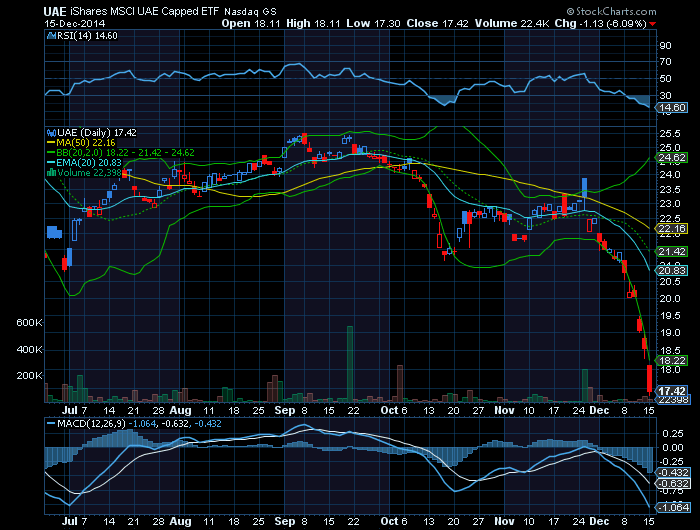Click the 25.5 price axis label
The height and width of the screenshot is (530, 700).
point(670,134)
